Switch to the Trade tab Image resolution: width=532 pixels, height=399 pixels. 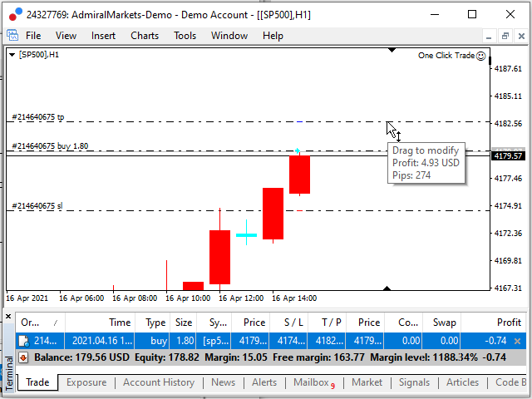[37, 382]
